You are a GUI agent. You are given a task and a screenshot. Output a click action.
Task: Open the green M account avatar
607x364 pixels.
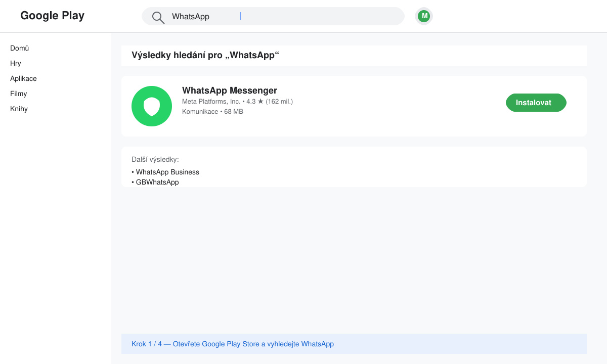pos(424,16)
